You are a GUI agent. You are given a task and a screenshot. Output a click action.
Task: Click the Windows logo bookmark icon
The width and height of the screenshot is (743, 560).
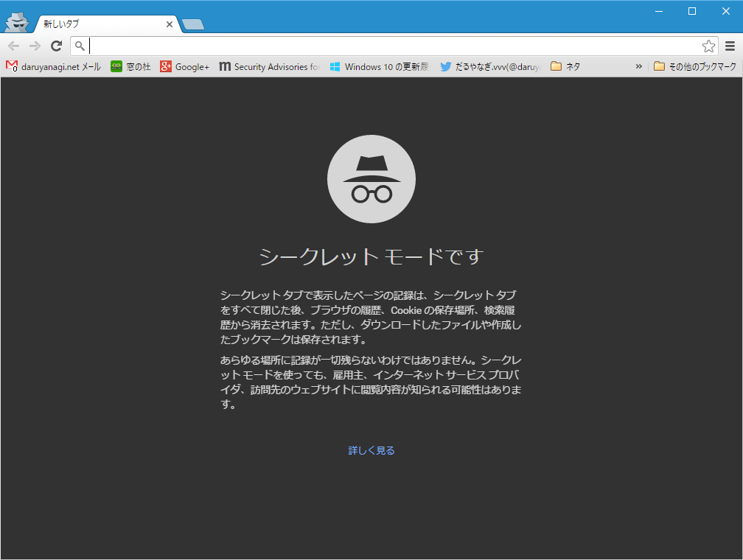pyautogui.click(x=335, y=67)
